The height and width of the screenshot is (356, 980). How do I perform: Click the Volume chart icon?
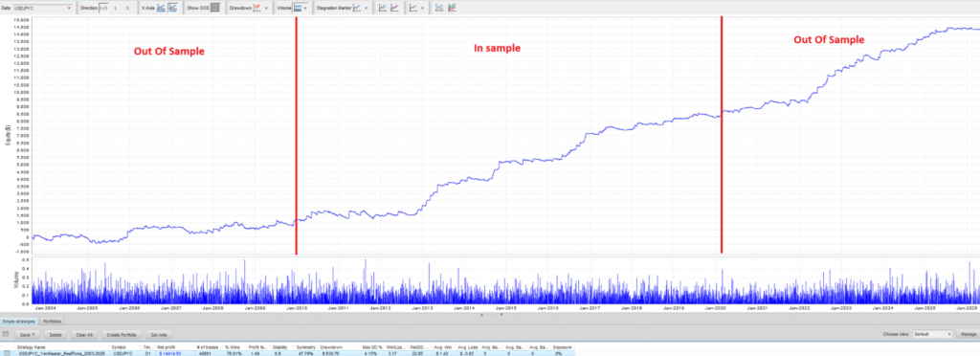click(298, 8)
